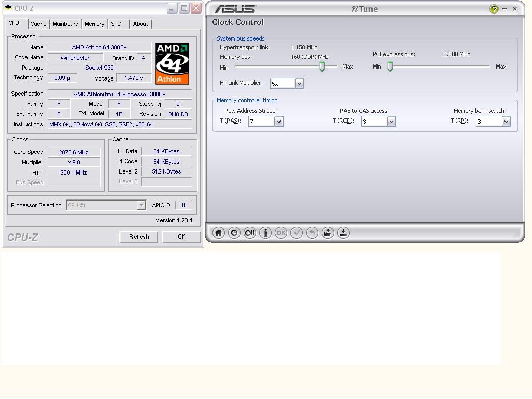Switch to the Cache tab
Viewport: 532px width, 399px height.
click(x=38, y=24)
